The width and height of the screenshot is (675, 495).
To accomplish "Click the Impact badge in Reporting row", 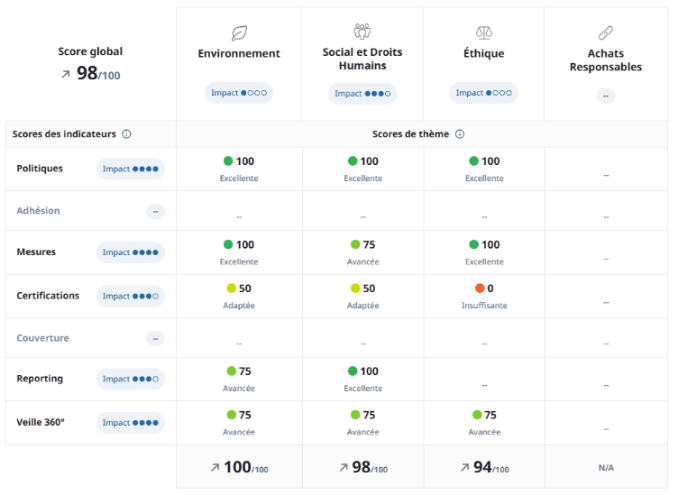I will click(x=130, y=379).
